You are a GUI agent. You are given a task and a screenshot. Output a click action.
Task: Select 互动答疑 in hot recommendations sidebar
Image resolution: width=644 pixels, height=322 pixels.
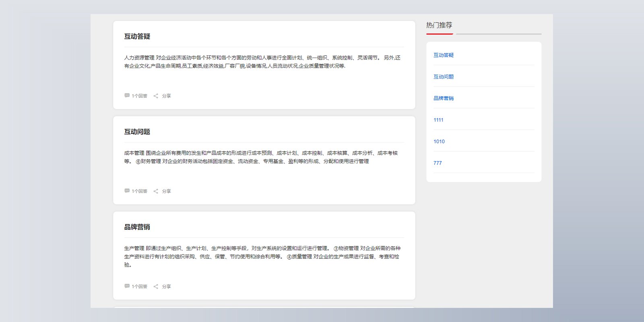pyautogui.click(x=444, y=55)
